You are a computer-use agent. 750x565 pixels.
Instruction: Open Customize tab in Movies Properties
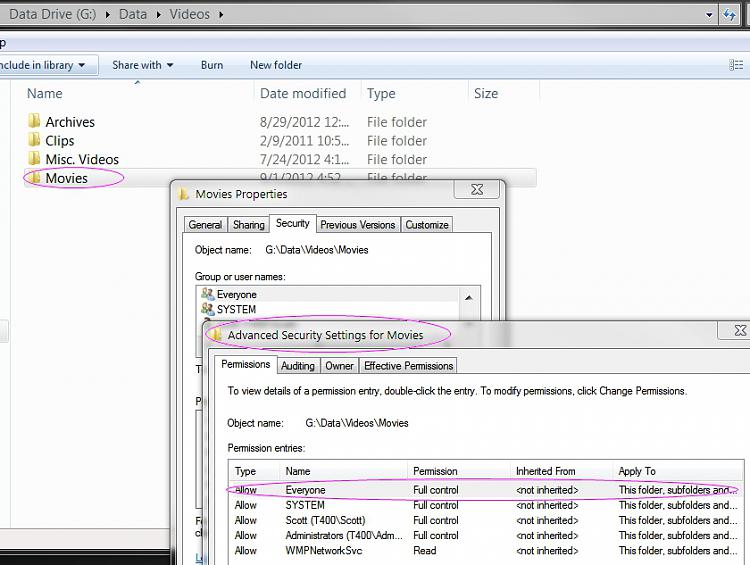[427, 225]
